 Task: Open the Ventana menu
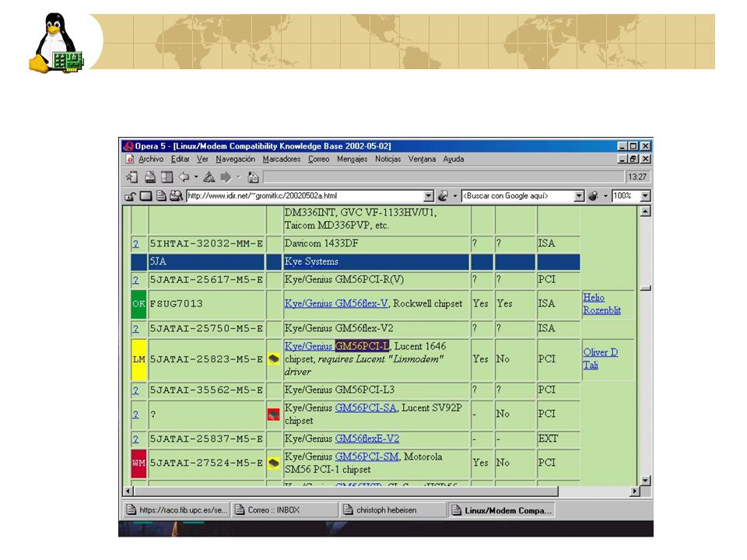[x=422, y=159]
